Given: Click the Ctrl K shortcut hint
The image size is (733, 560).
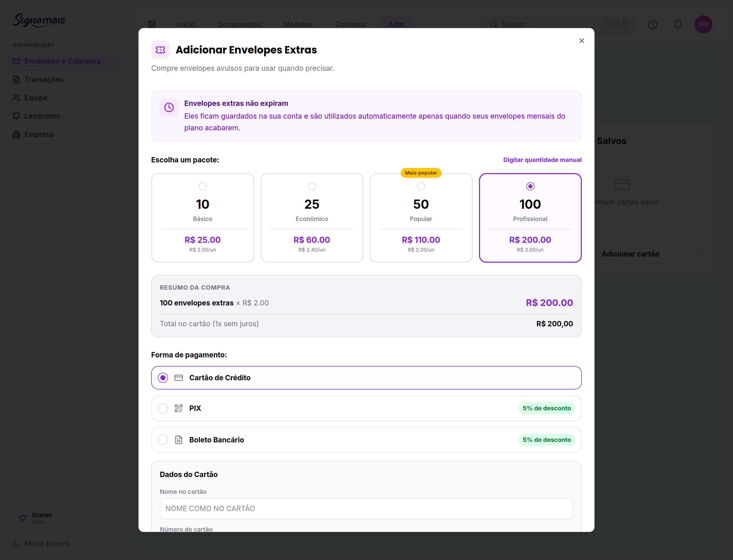Looking at the screenshot, I should tap(616, 23).
